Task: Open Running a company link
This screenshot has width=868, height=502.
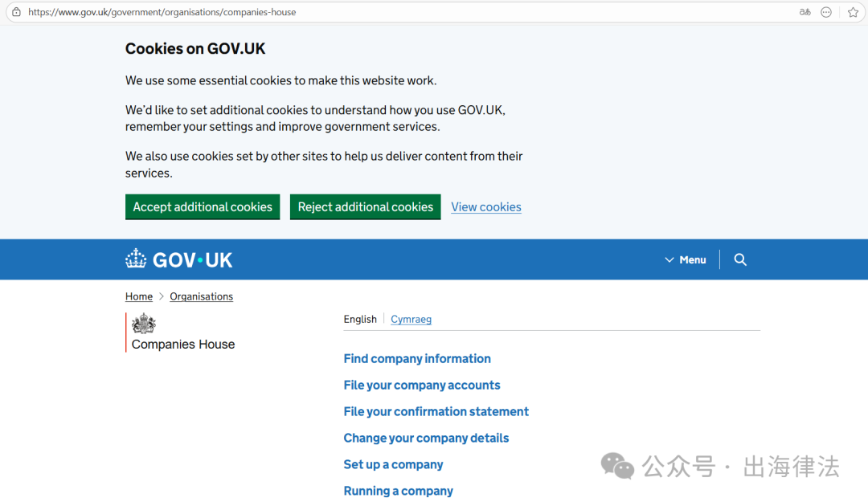Action: click(399, 491)
